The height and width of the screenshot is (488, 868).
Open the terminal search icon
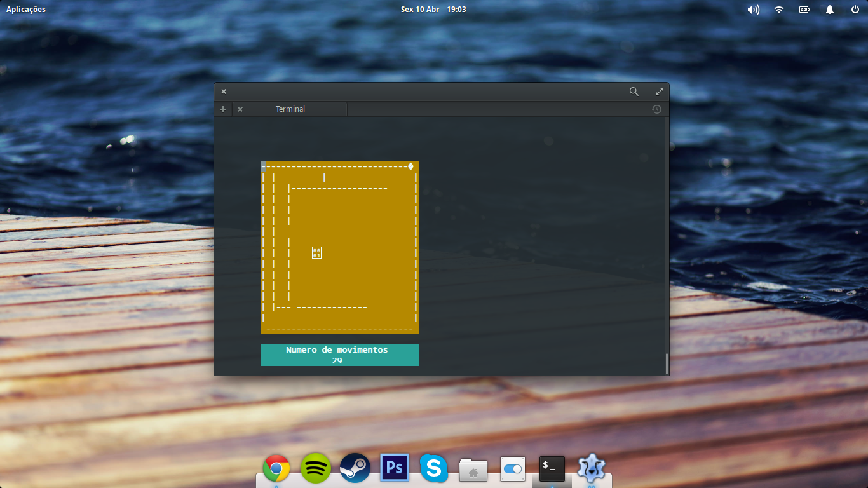pos(634,91)
